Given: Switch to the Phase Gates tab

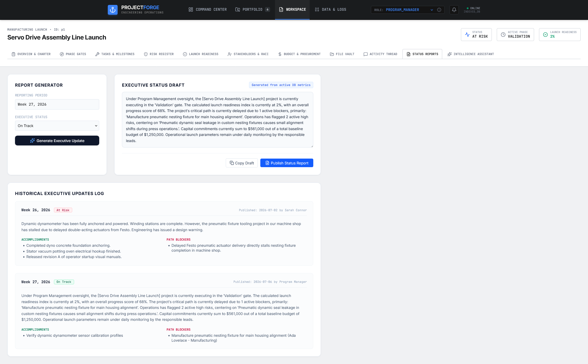Looking at the screenshot, I should [x=73, y=54].
